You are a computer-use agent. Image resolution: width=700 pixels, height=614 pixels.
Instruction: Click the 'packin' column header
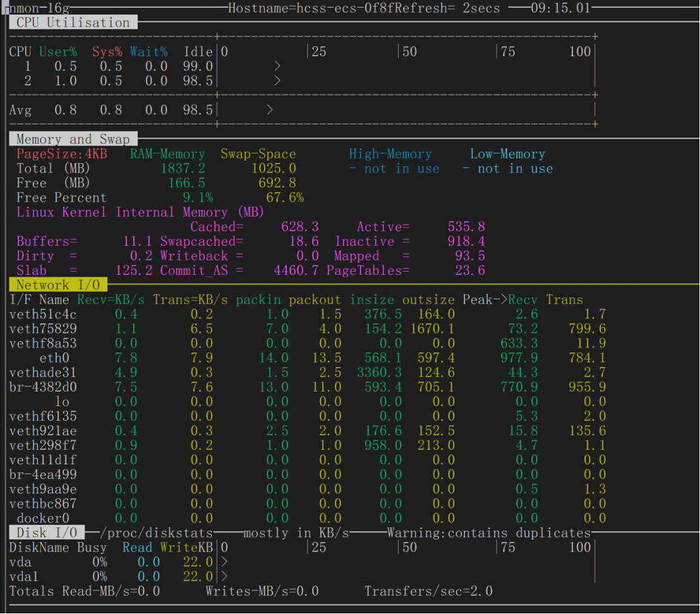pos(258,299)
